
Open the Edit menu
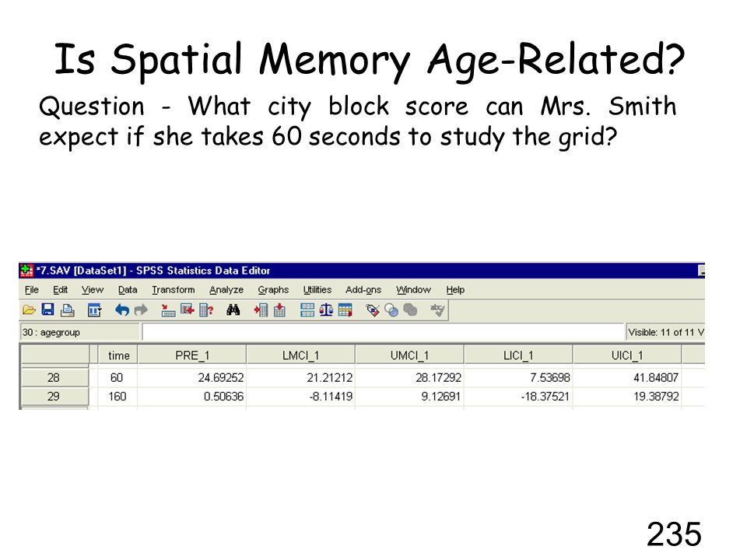coord(60,289)
